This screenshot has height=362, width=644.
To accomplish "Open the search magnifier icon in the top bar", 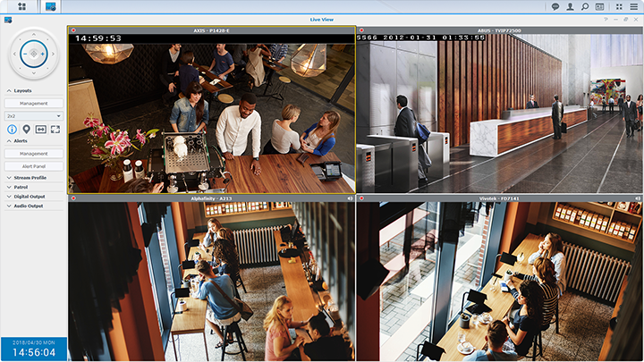I will (x=584, y=6).
